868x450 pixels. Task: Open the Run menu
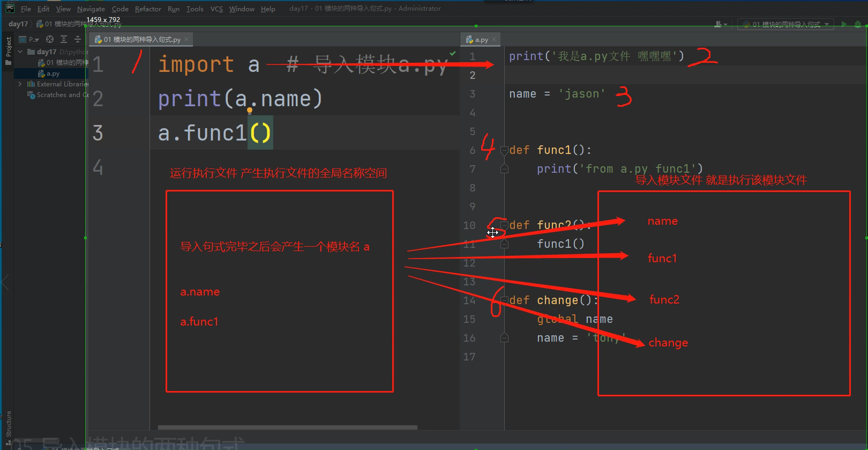click(x=174, y=9)
